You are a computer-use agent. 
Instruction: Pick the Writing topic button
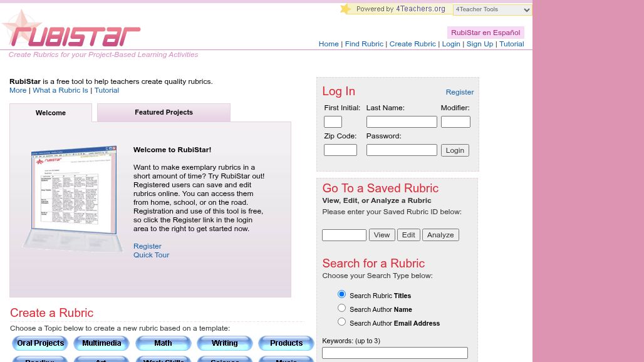click(x=224, y=343)
